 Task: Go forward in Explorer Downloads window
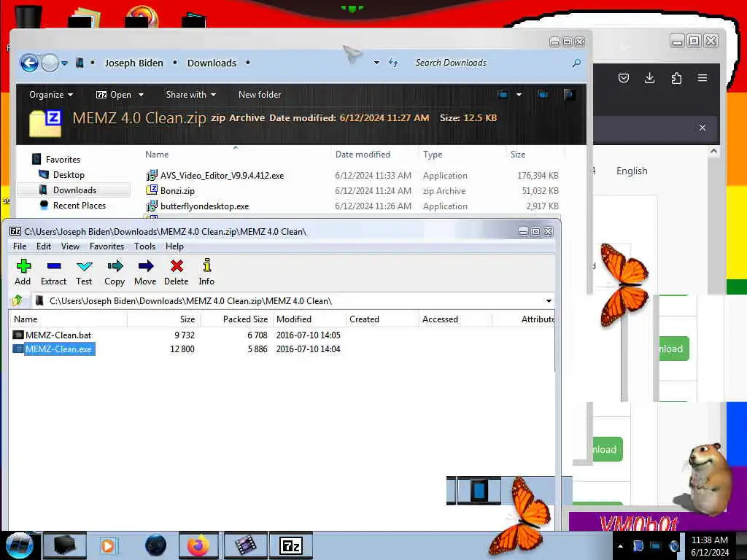click(50, 63)
